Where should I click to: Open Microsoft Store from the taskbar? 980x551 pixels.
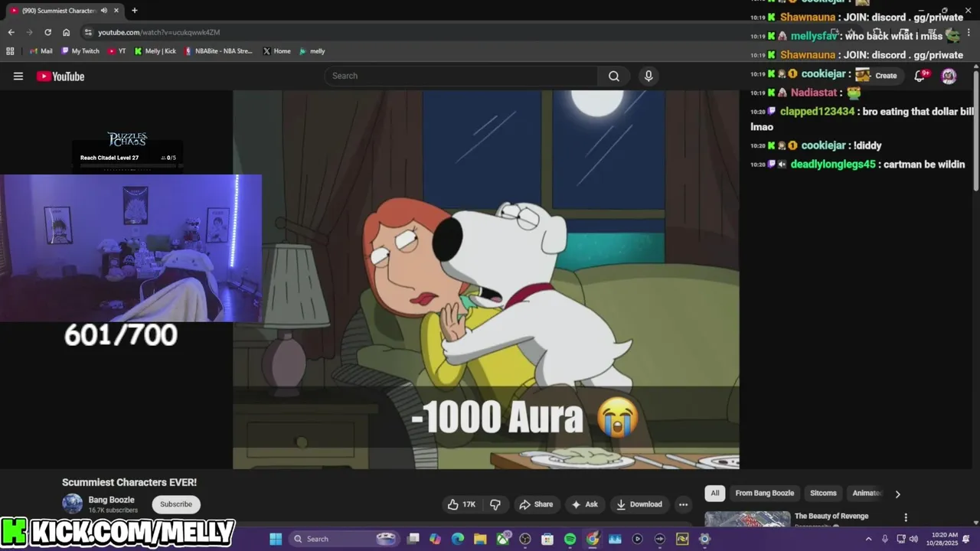[x=547, y=539]
